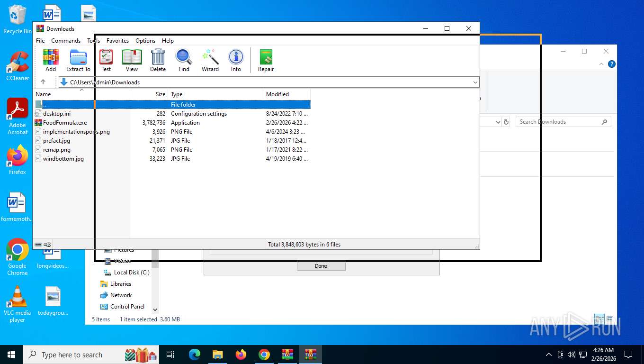Open the Options menu
The width and height of the screenshot is (644, 364).
145,41
